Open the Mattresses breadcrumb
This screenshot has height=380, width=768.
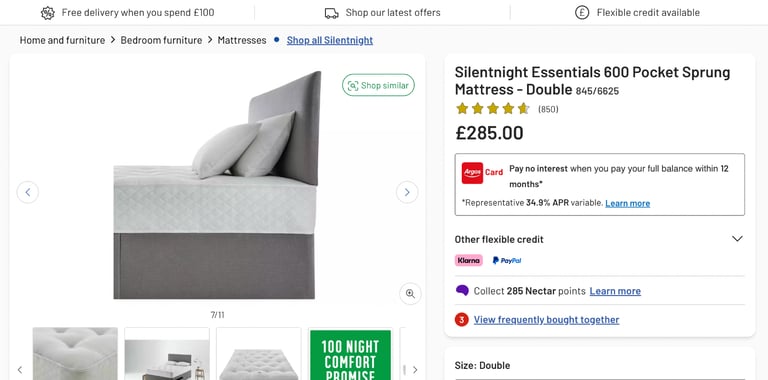pos(242,40)
